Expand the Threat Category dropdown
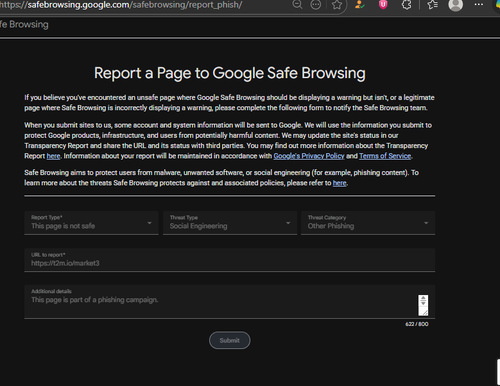The height and width of the screenshot is (386, 500). (368, 223)
